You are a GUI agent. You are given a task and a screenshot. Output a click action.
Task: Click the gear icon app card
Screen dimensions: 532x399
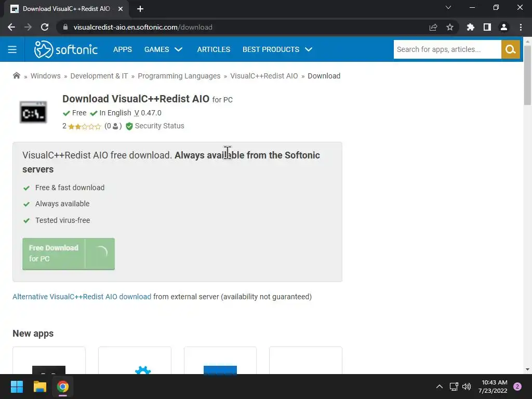click(x=135, y=361)
